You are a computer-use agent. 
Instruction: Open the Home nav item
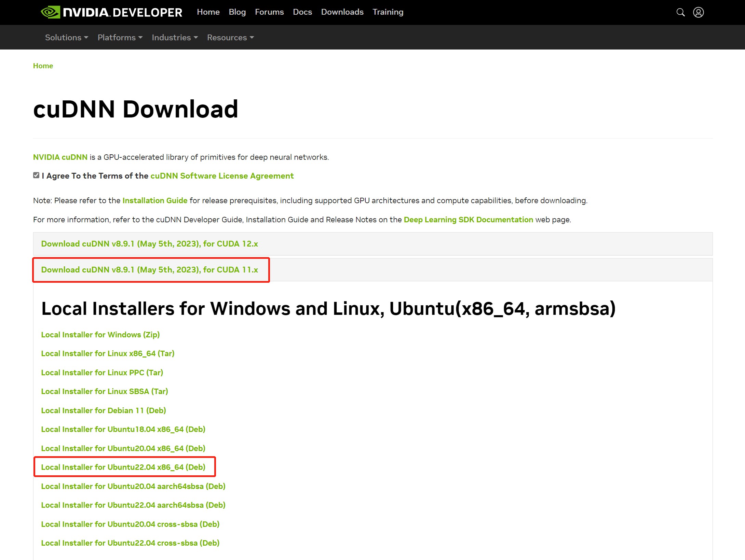point(208,12)
